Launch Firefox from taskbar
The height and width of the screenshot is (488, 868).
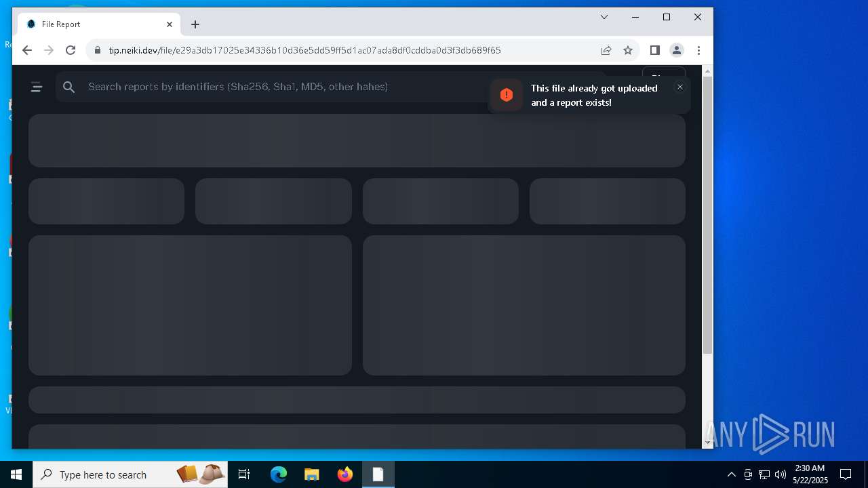345,474
